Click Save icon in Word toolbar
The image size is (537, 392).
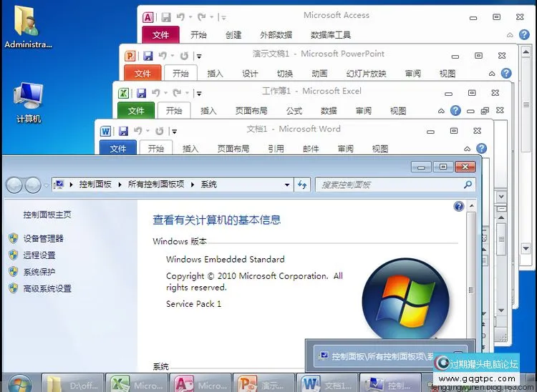[123, 131]
